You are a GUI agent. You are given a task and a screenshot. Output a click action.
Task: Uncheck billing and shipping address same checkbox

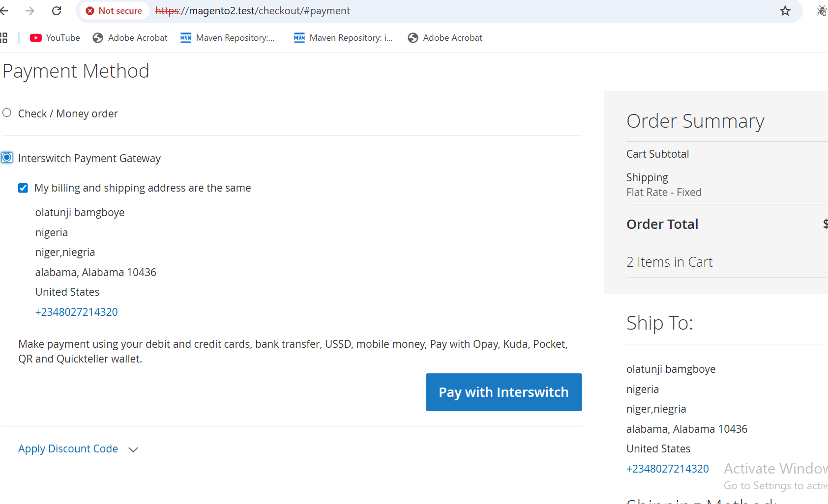[x=23, y=188]
